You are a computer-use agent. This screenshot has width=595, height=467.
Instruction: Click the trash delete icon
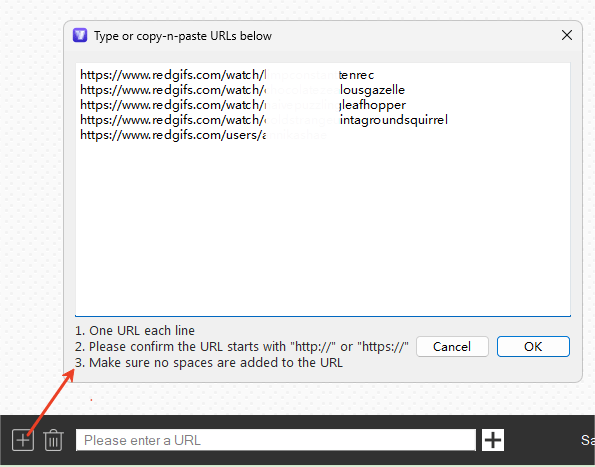54,440
